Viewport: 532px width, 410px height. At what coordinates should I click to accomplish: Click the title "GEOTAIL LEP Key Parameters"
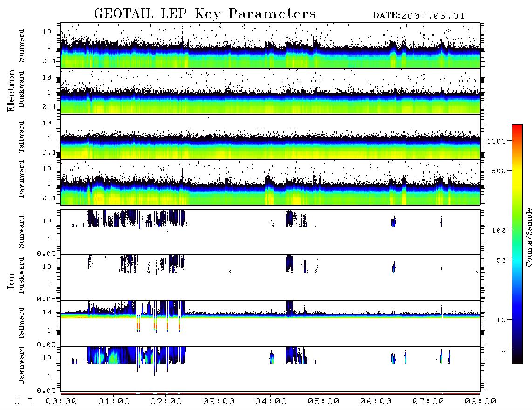(205, 14)
